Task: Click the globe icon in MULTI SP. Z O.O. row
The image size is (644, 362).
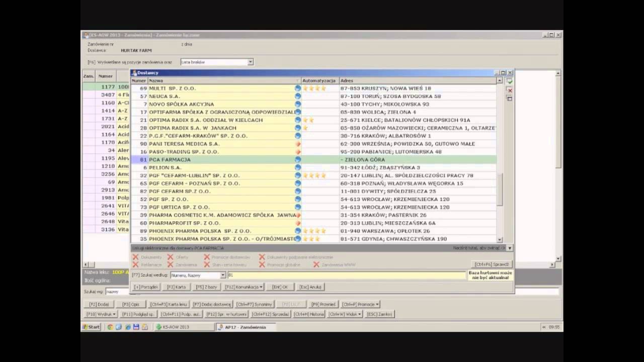Action: tap(298, 88)
